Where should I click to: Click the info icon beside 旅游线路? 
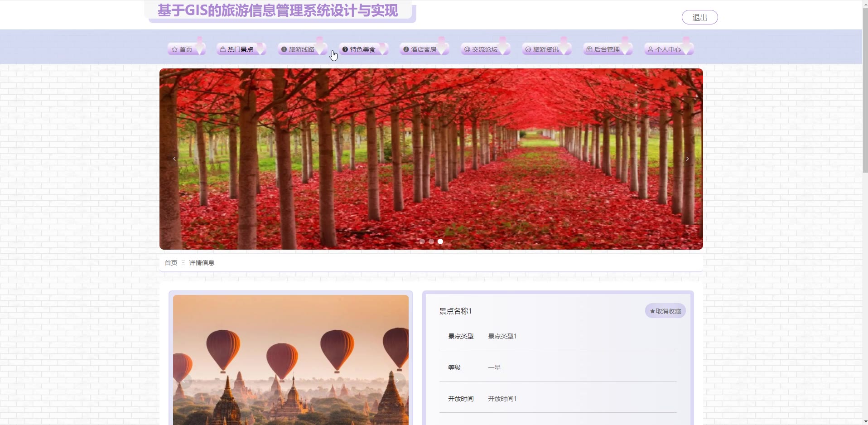coord(284,49)
